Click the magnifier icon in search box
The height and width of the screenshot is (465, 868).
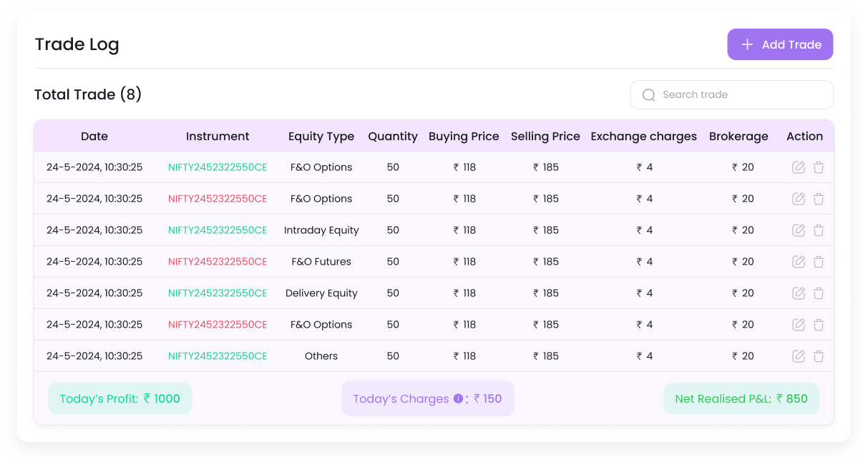[649, 95]
